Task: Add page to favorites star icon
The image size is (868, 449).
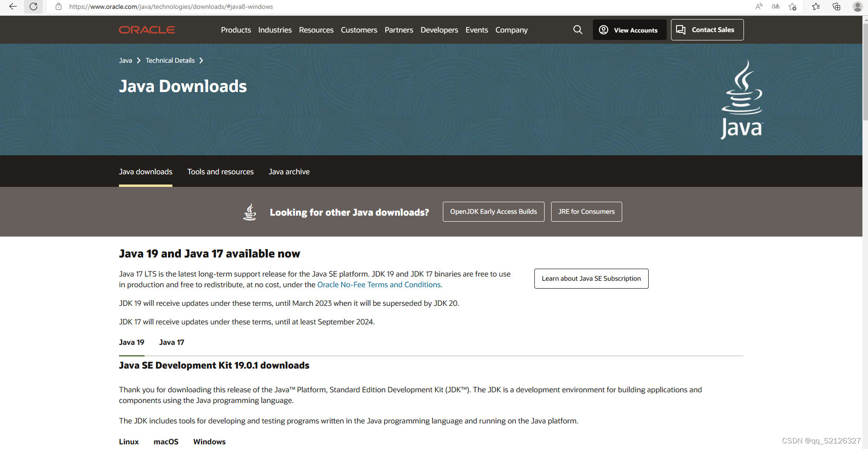Action: (793, 7)
